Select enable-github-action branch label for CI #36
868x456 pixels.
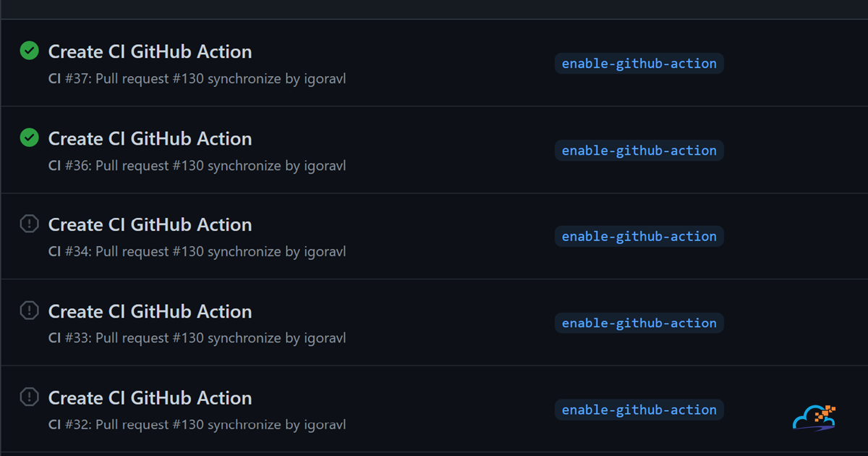(639, 151)
